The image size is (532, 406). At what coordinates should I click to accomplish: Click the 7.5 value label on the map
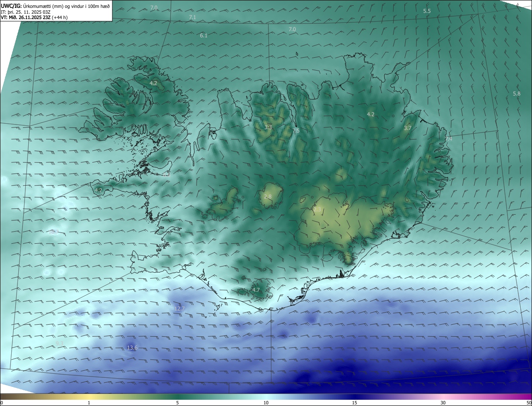pyautogui.click(x=296, y=131)
